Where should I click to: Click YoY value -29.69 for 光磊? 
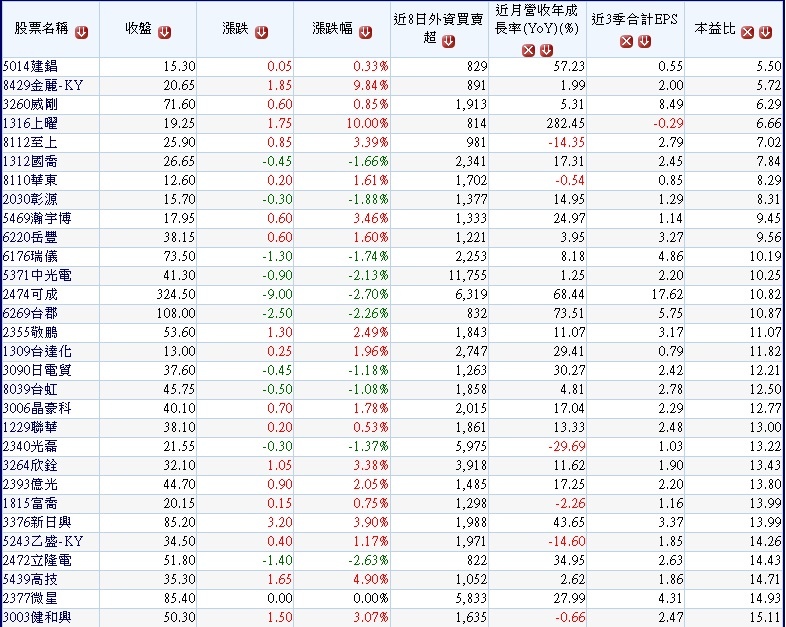click(x=566, y=446)
